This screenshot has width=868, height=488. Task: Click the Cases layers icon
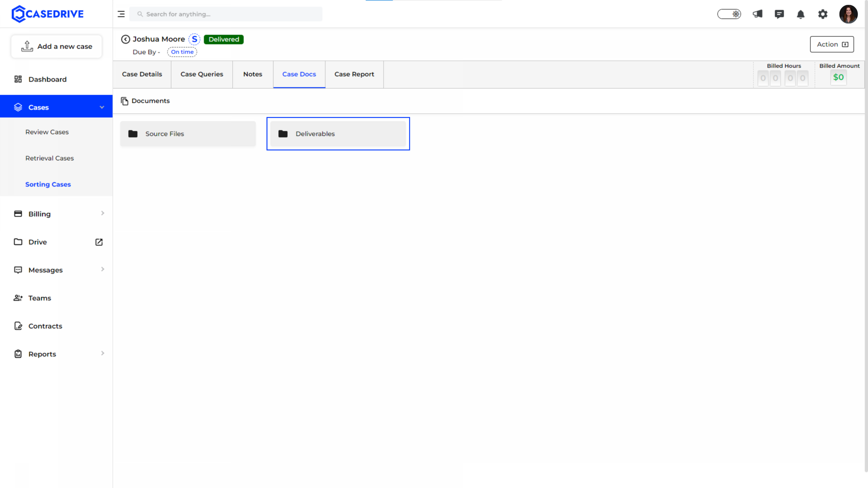tap(18, 107)
